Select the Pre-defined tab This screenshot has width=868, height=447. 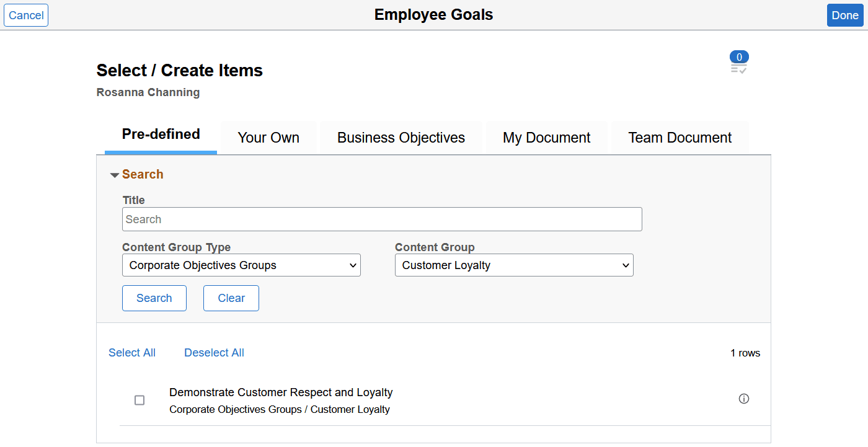coord(161,135)
